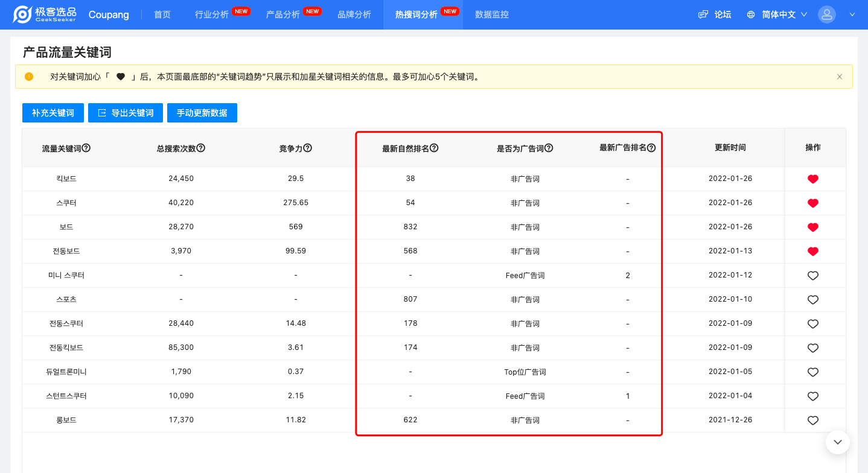Select keyword cell 듀얼트론미니
The width and height of the screenshot is (868, 473).
tap(66, 372)
